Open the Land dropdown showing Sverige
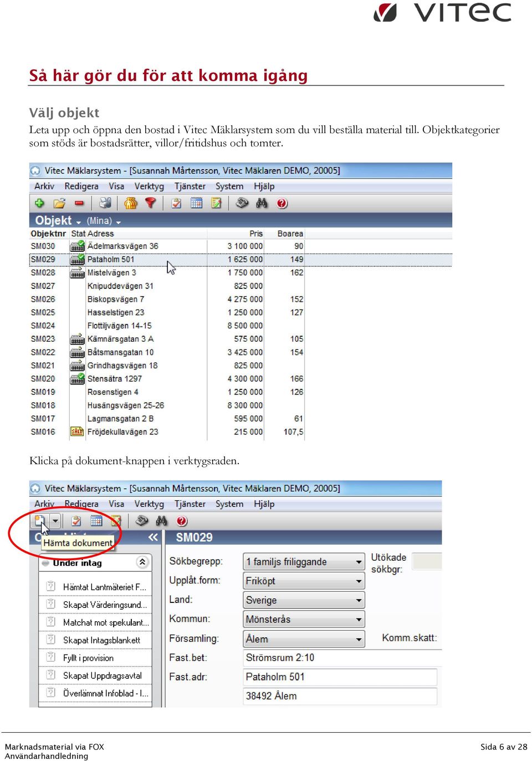The image size is (532, 761). (x=304, y=600)
